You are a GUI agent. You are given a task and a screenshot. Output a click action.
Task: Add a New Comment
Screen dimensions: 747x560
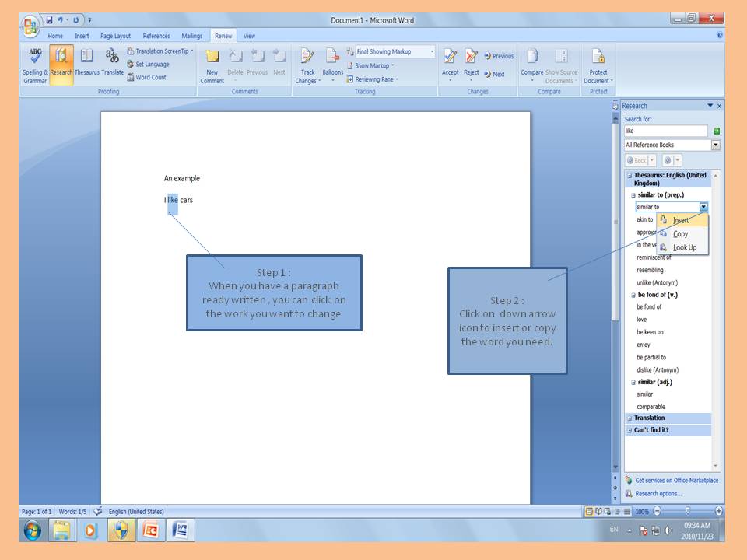(x=212, y=64)
